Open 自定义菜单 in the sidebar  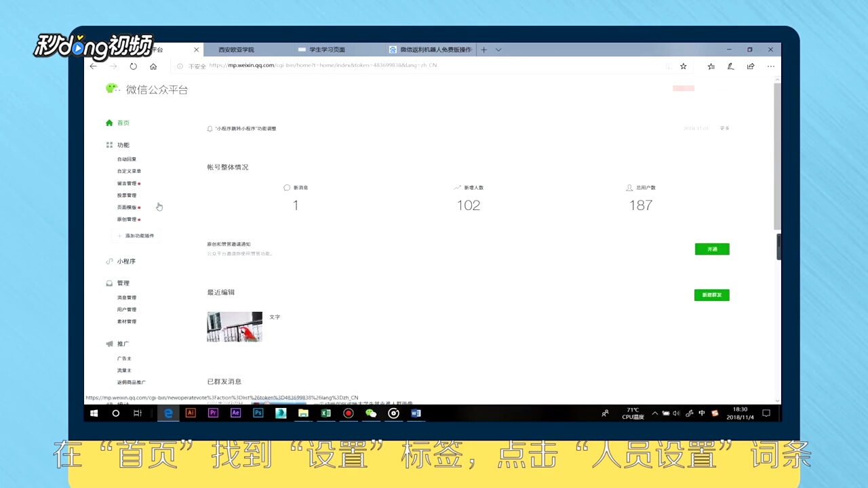(129, 171)
